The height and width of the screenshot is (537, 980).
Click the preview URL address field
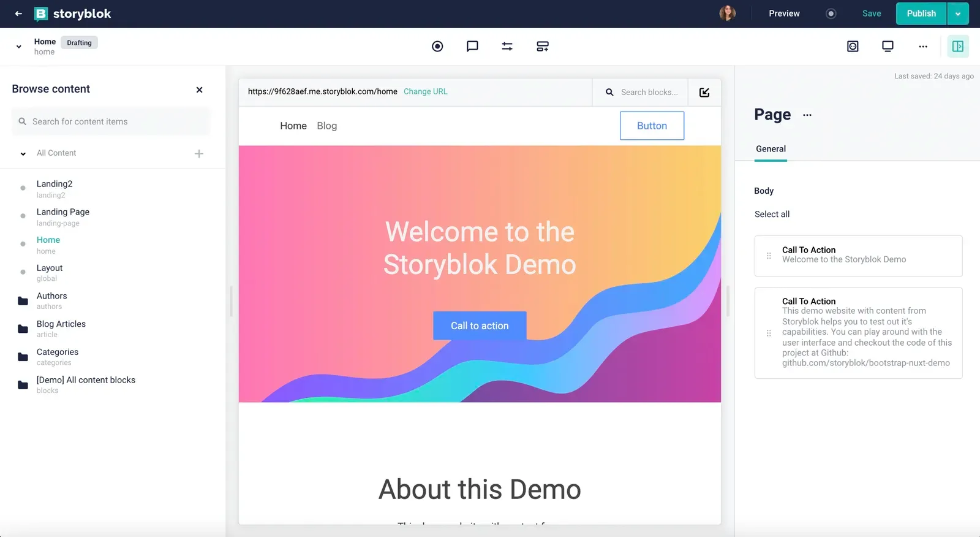pyautogui.click(x=322, y=92)
